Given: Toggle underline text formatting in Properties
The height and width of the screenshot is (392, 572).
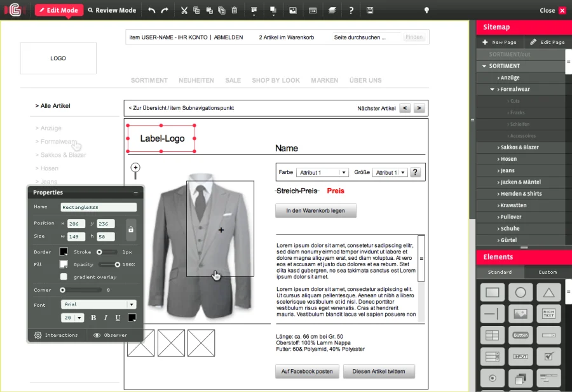Looking at the screenshot, I should pyautogui.click(x=117, y=318).
